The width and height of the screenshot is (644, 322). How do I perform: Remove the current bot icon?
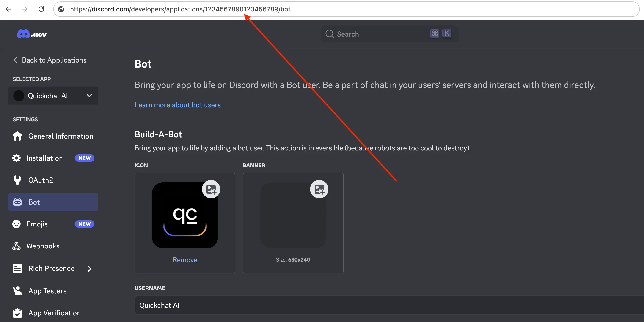pos(185,260)
